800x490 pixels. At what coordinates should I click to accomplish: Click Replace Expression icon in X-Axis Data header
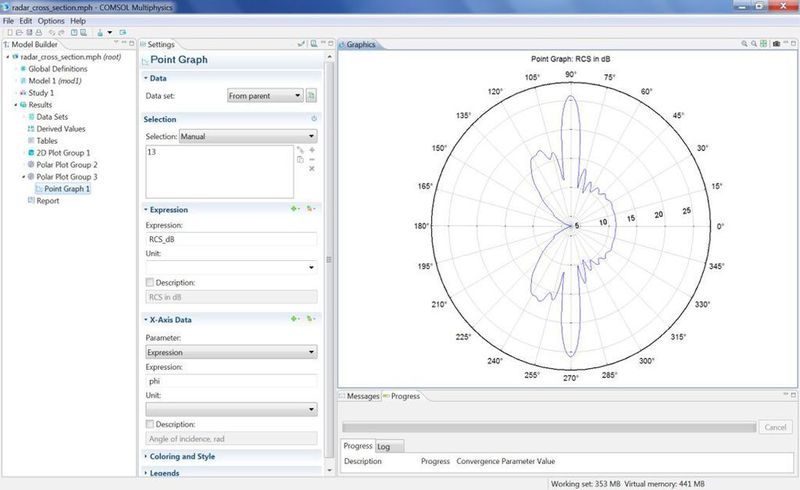310,318
